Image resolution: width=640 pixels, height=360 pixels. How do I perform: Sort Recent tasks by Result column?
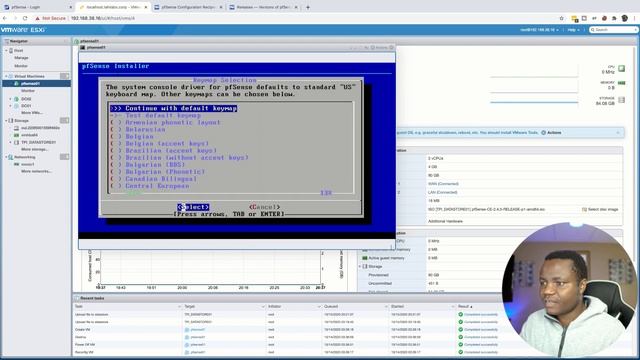click(465, 307)
